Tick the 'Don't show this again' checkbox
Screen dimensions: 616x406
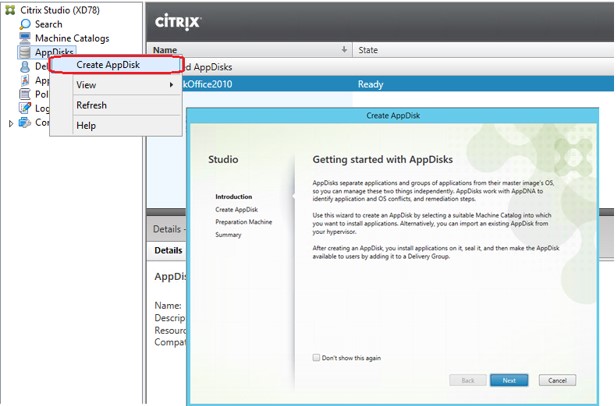[316, 357]
